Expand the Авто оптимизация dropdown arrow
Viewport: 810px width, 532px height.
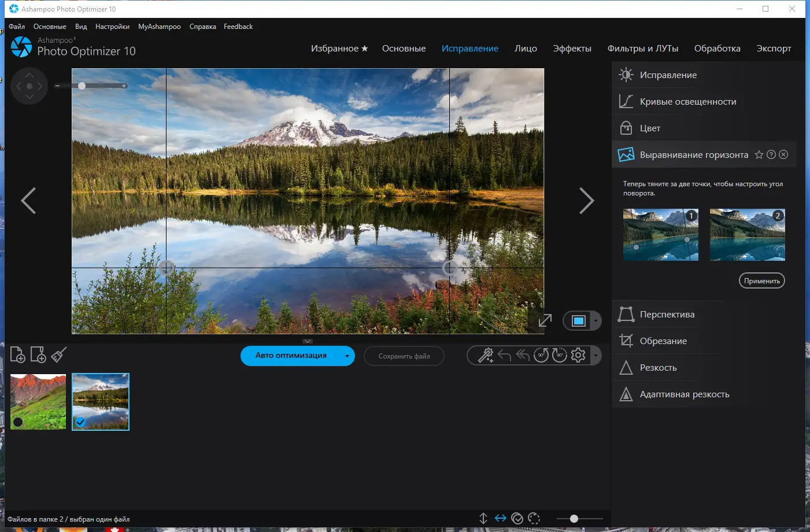(x=346, y=356)
